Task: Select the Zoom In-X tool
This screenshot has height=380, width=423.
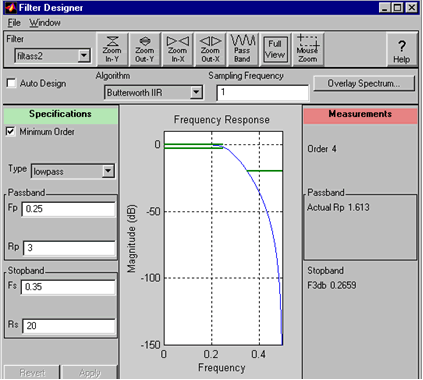Action: (x=177, y=50)
